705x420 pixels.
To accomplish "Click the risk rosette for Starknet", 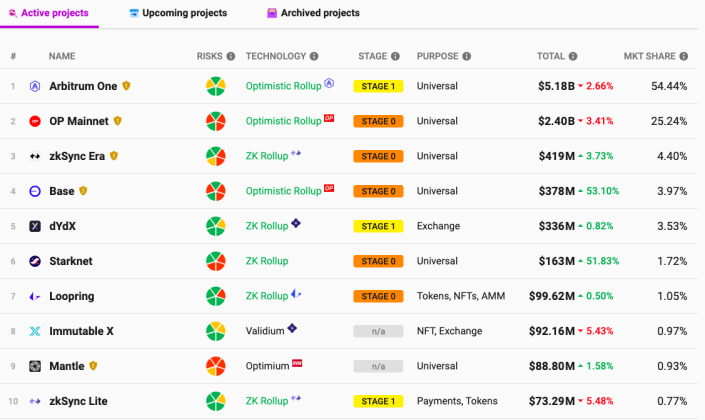I will pyautogui.click(x=216, y=261).
